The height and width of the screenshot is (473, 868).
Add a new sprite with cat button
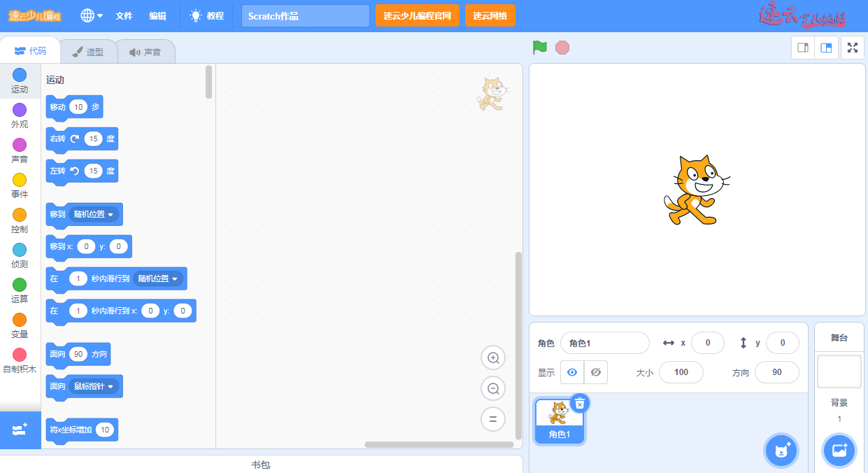tap(781, 450)
